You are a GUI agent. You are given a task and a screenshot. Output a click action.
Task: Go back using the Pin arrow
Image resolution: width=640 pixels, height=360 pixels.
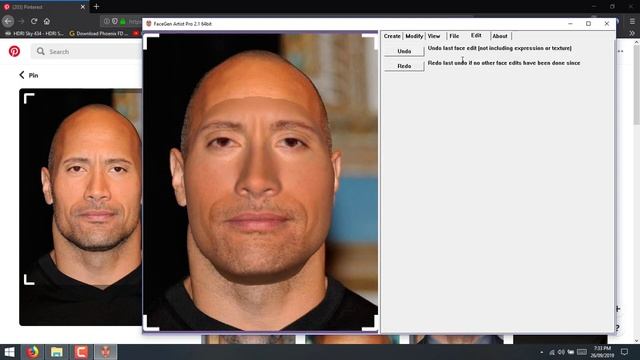[x=22, y=75]
